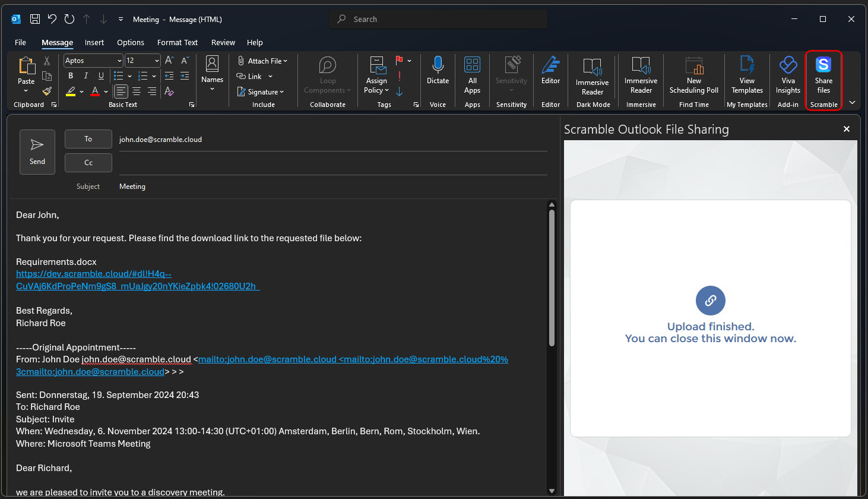Image resolution: width=868 pixels, height=499 pixels.
Task: Create a New Scheduling Poll
Action: [x=693, y=75]
